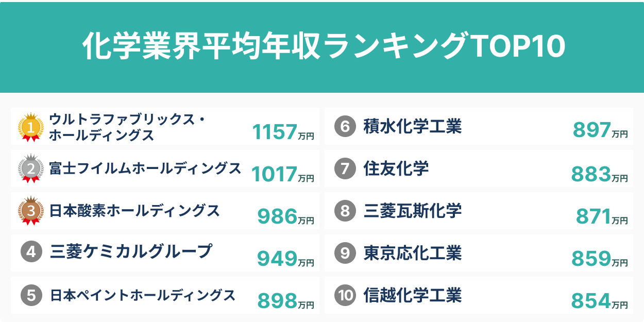Click the bronze medal rank 3 icon
Screen dimensions: 644x322
pos(30,210)
